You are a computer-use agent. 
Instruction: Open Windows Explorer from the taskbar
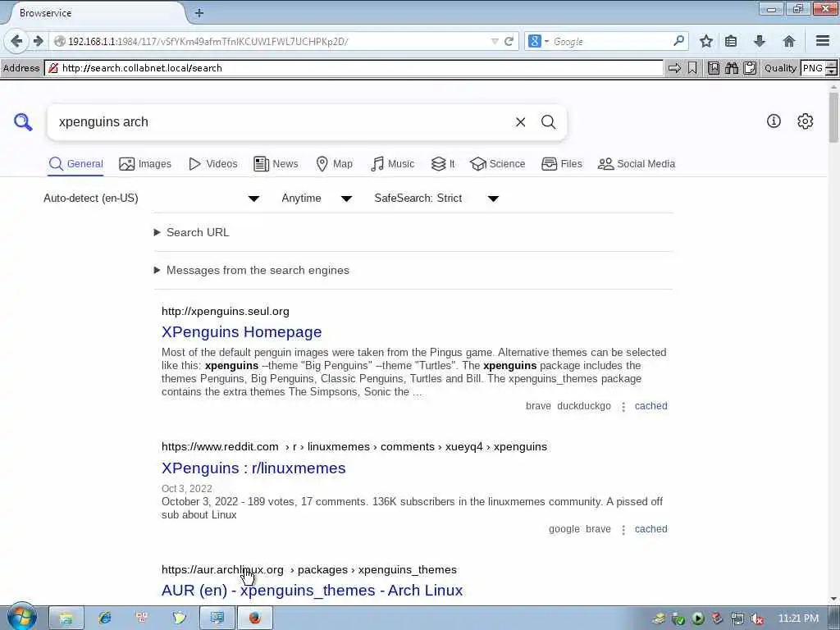click(x=66, y=619)
